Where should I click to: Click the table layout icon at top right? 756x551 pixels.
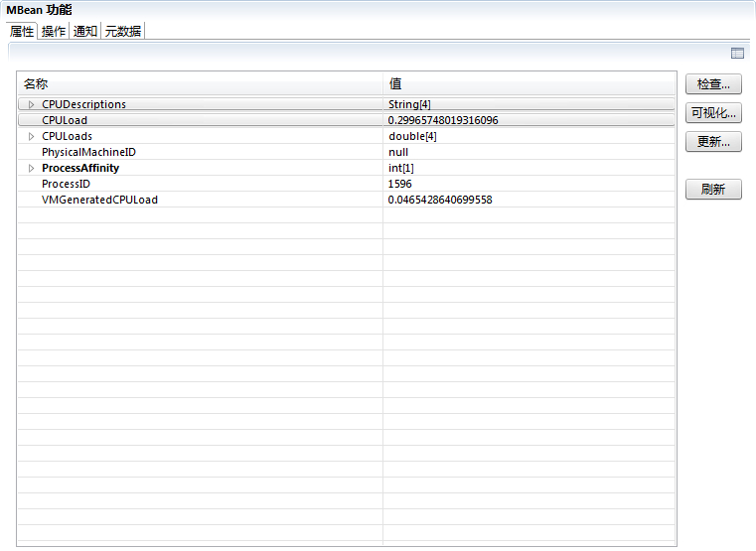click(737, 54)
